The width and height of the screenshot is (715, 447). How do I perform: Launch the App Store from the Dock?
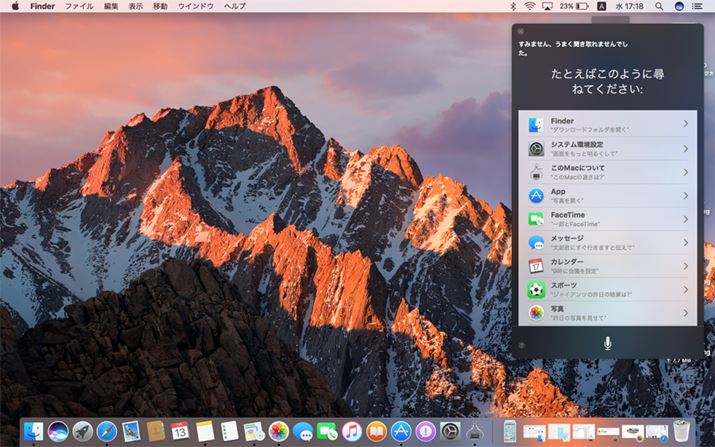pos(401,431)
